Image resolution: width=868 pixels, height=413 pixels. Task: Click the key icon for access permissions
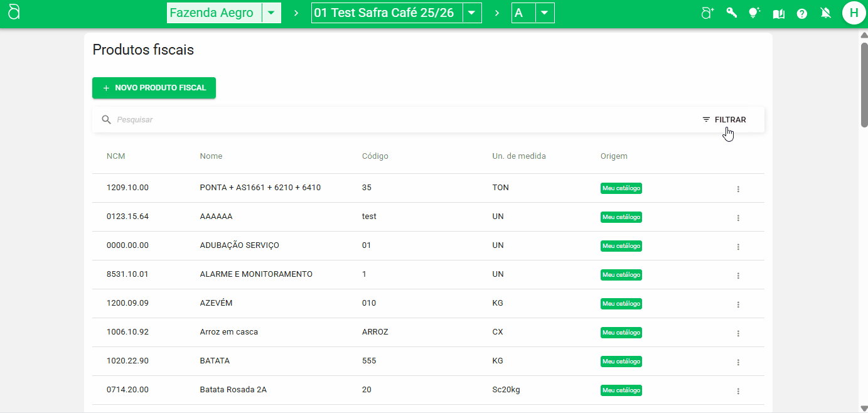tap(731, 12)
